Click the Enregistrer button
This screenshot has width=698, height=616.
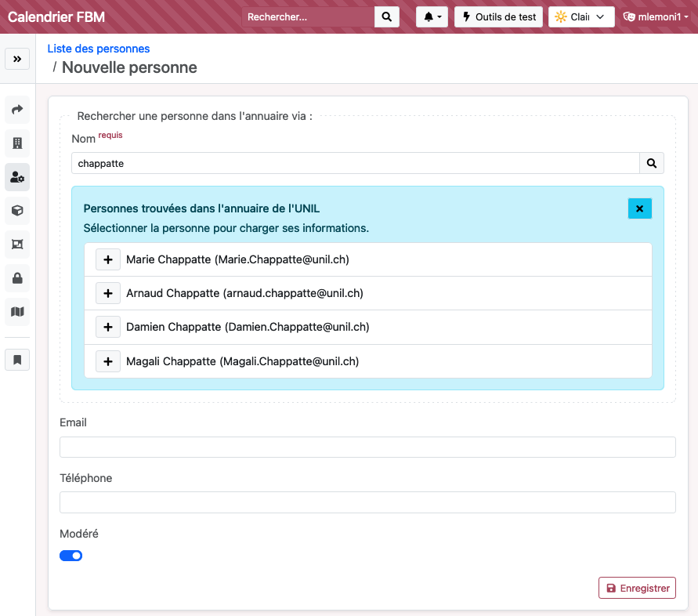click(637, 588)
